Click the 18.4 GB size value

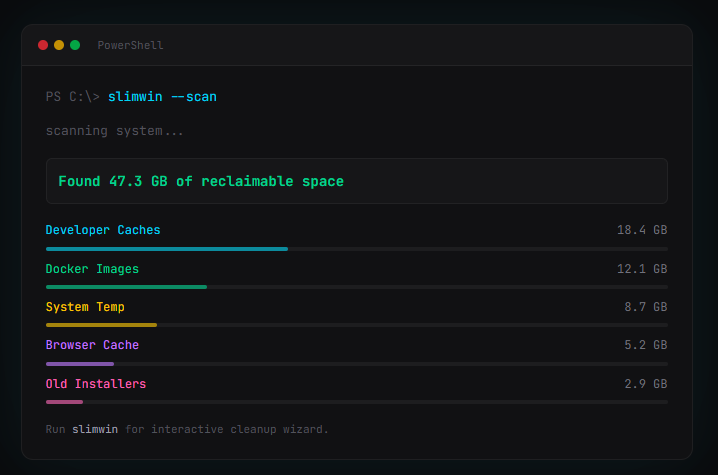click(x=642, y=230)
